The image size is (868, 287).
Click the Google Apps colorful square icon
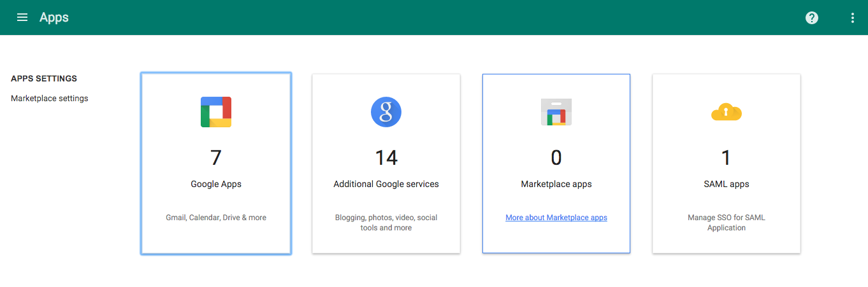(216, 112)
